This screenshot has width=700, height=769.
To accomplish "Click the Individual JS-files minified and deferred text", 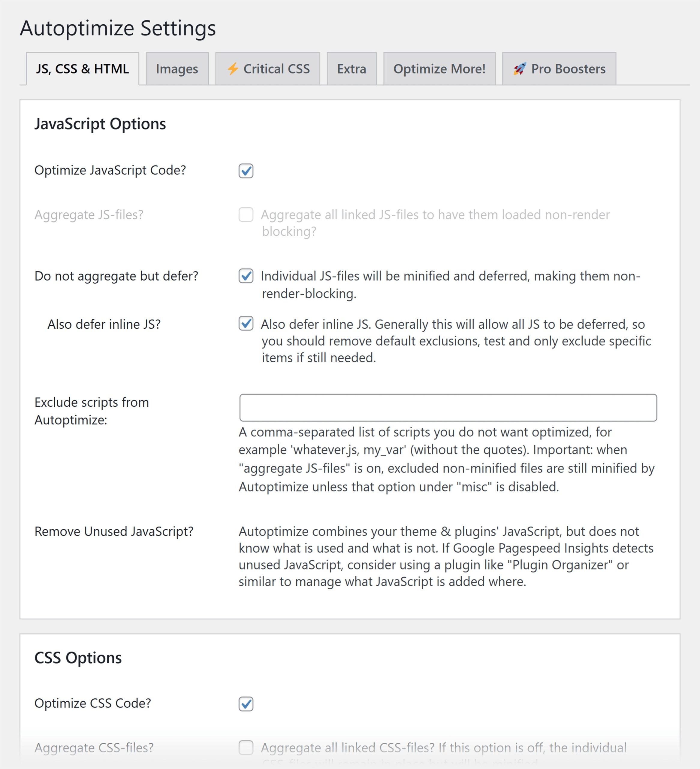I will (x=451, y=284).
